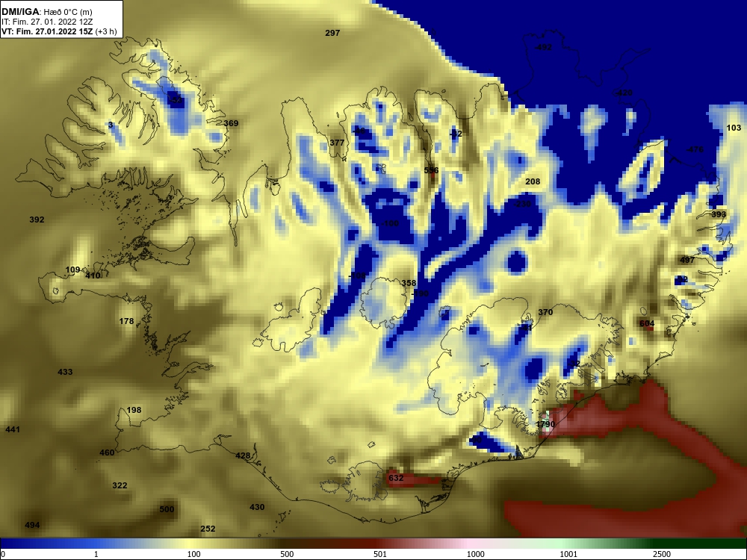The width and height of the screenshot is (747, 560).
Task: Click the map value 460
Action: [x=107, y=452]
